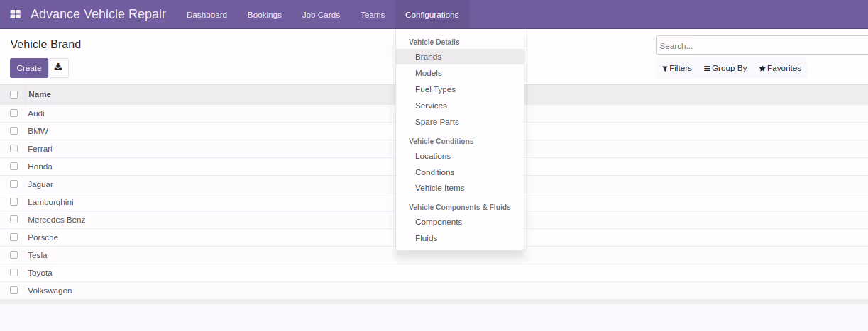Focus the Search input field
The width and height of the screenshot is (868, 331).
click(x=762, y=45)
